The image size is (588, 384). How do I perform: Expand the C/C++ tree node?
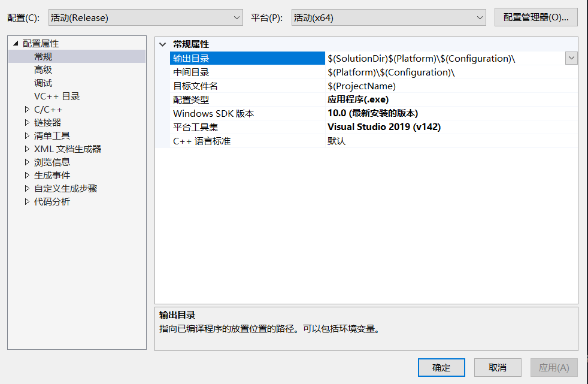click(26, 108)
